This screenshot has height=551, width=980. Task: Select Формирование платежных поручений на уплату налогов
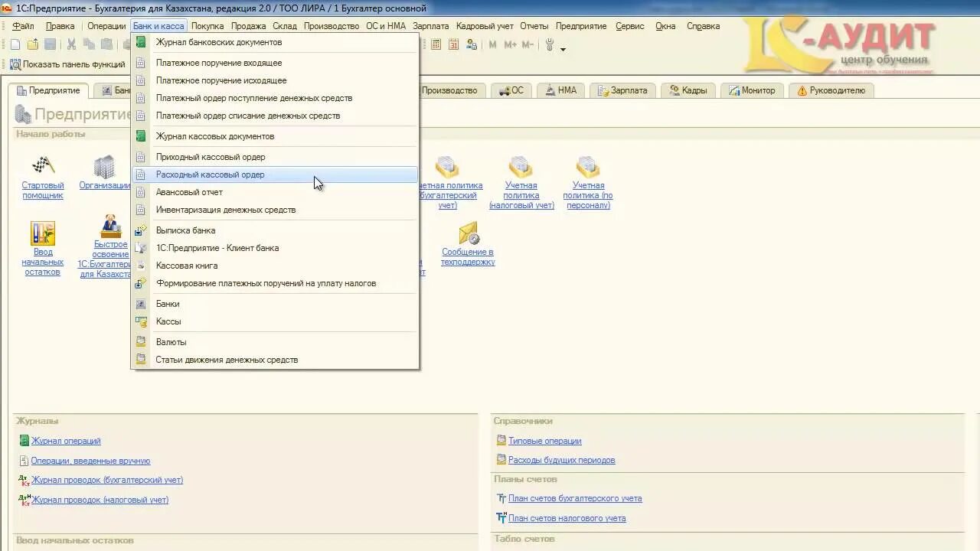point(275,283)
